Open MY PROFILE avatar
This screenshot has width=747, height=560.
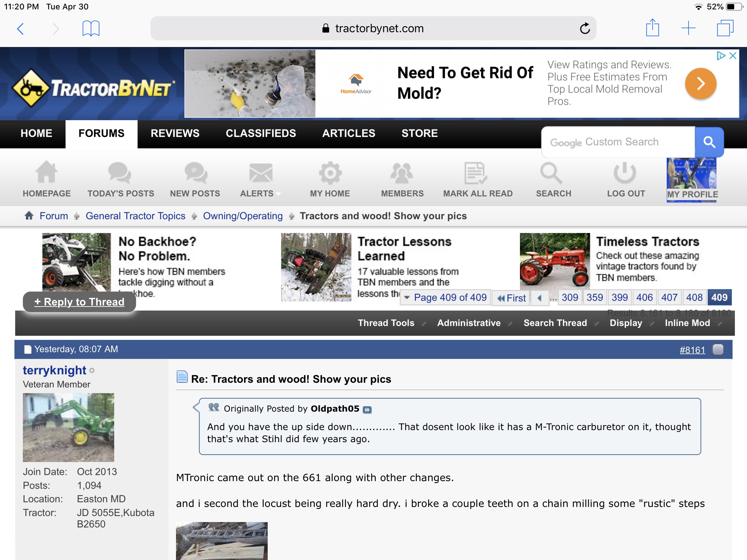tap(692, 180)
